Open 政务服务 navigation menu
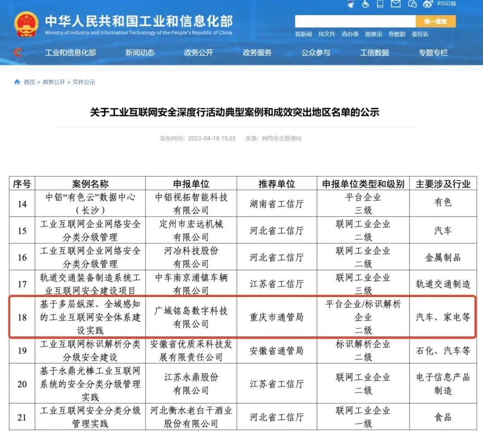Viewport: 483px width, 448px height. (257, 53)
